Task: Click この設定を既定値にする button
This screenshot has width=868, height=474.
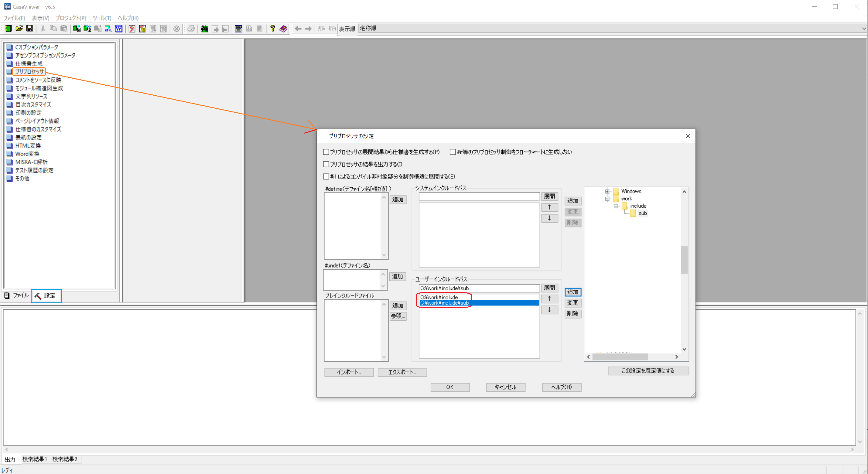Action: [648, 371]
